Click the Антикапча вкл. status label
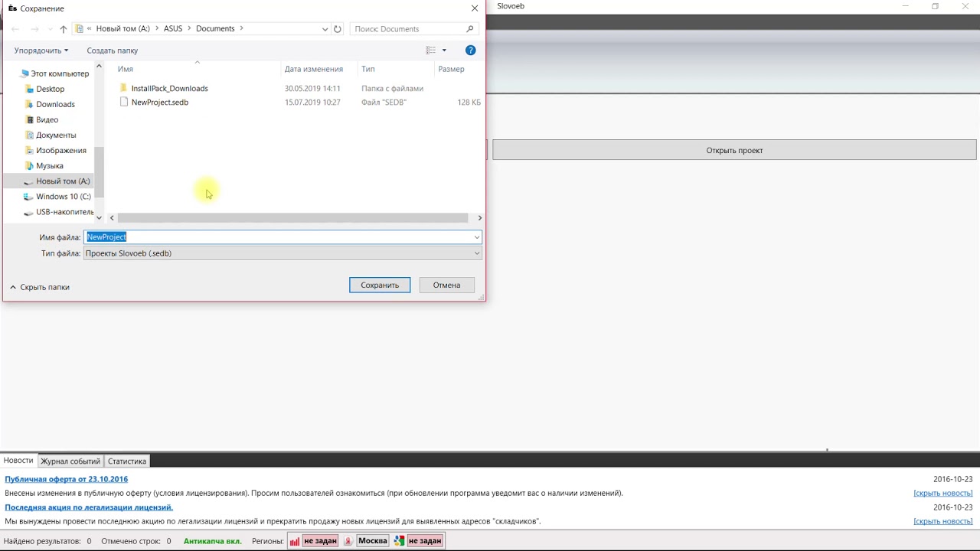Image resolution: width=980 pixels, height=551 pixels. coord(213,541)
